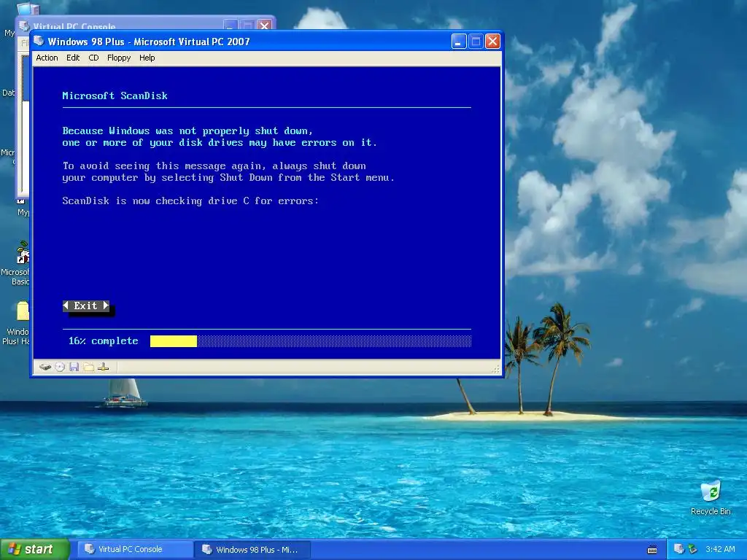Viewport: 747px width, 560px height.
Task: Click the floppy disk icon in the Virtual PC status bar
Action: (74, 367)
